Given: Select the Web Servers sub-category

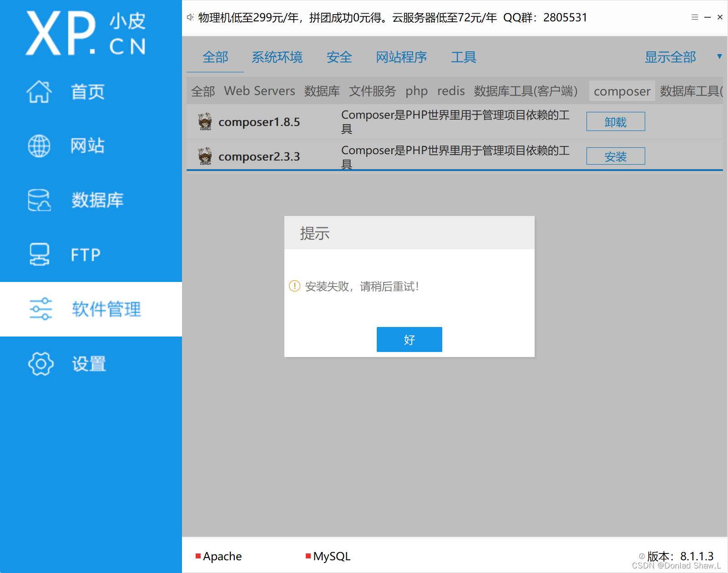Looking at the screenshot, I should (x=259, y=91).
